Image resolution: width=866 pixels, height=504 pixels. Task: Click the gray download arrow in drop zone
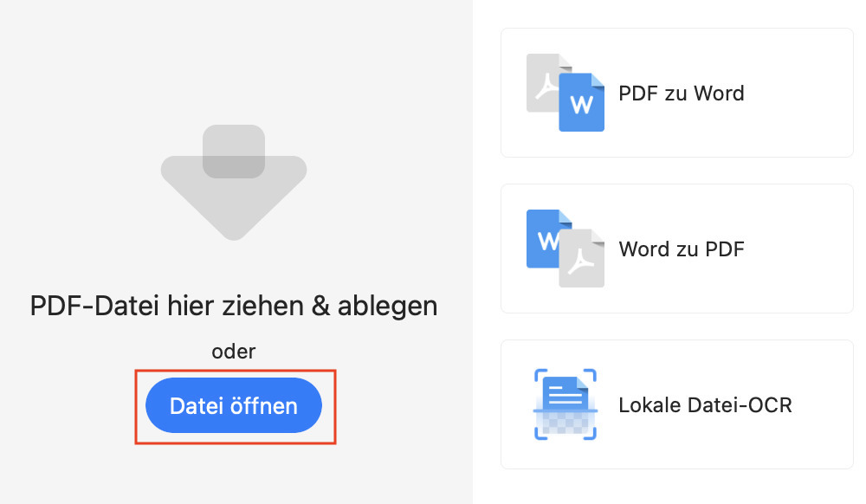[232, 182]
